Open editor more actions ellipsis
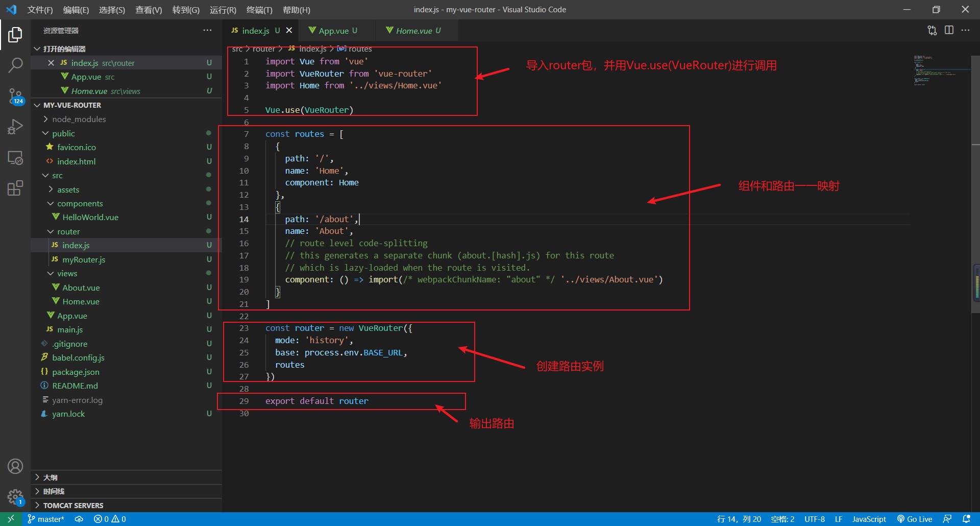The height and width of the screenshot is (526, 980). point(965,30)
